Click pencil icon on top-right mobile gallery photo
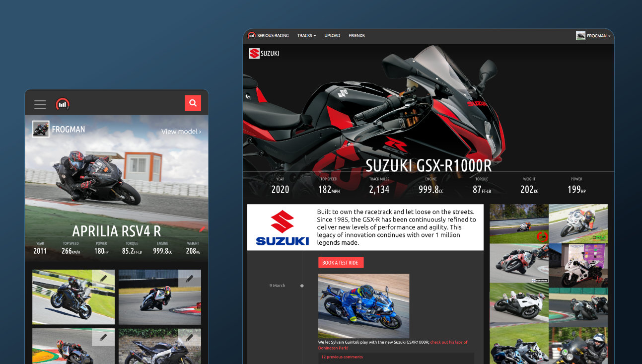This screenshot has height=364, width=642. click(x=190, y=279)
